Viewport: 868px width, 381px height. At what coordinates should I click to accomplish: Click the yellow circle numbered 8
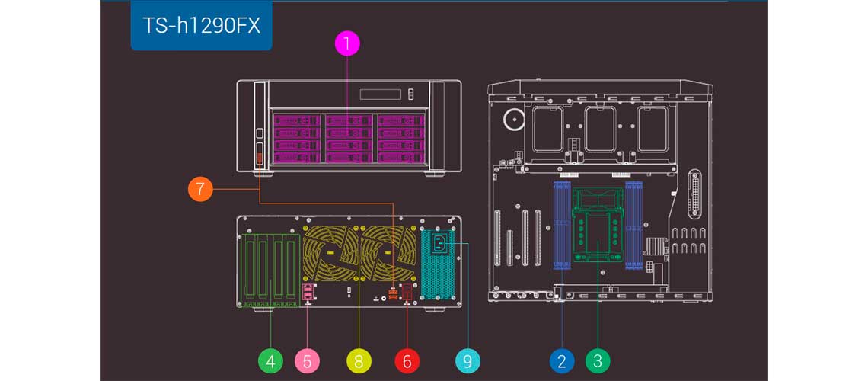[359, 362]
